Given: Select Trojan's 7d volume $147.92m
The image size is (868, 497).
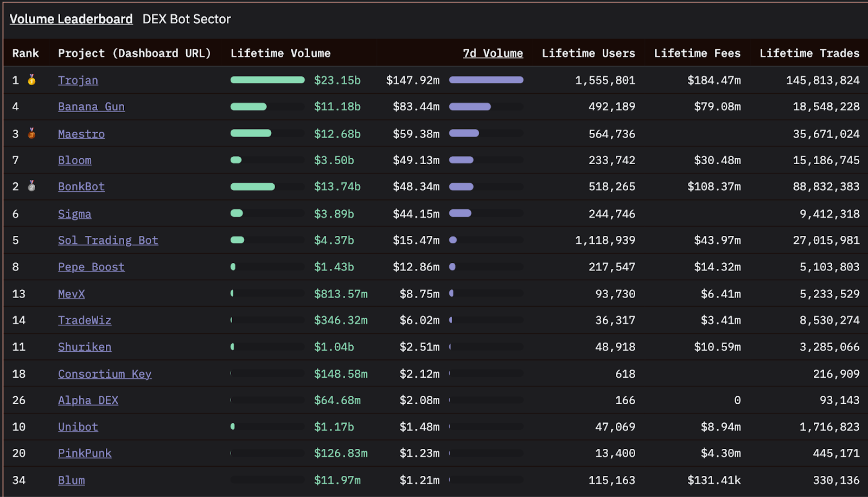Looking at the screenshot, I should click(x=413, y=80).
